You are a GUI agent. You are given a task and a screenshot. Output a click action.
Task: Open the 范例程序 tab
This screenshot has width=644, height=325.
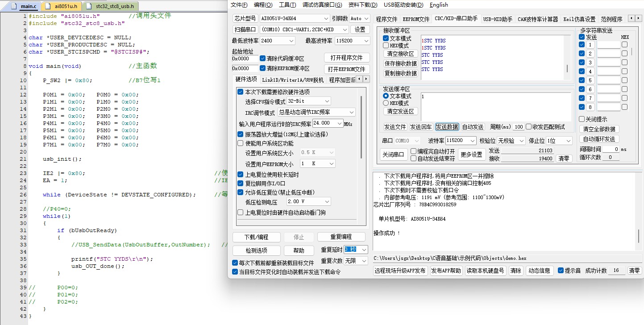(x=611, y=19)
